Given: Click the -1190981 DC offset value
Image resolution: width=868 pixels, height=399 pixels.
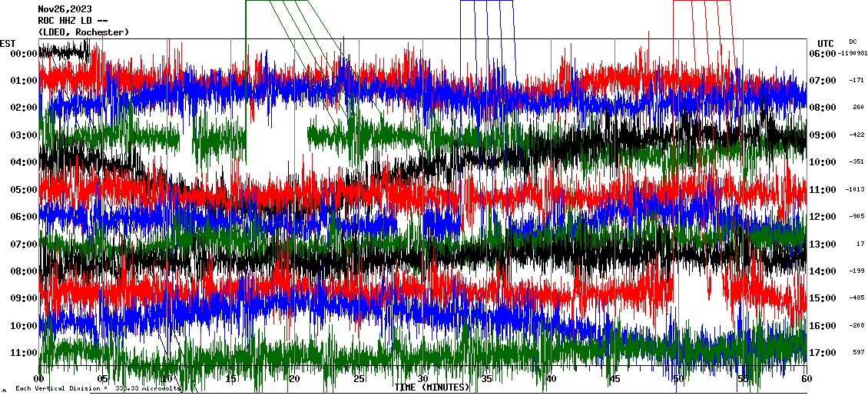Looking at the screenshot, I should 852,54.
